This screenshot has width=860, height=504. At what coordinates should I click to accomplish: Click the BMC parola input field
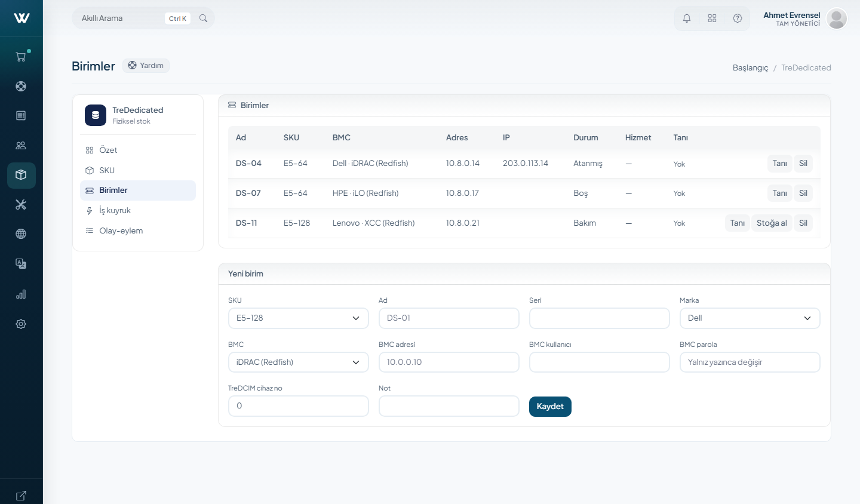[x=750, y=362]
